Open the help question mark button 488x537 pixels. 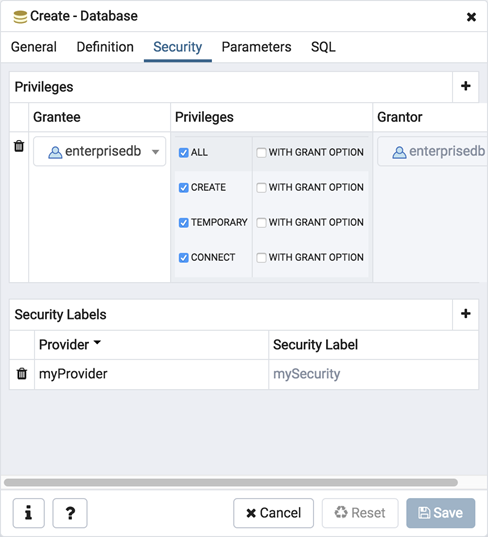pos(70,513)
